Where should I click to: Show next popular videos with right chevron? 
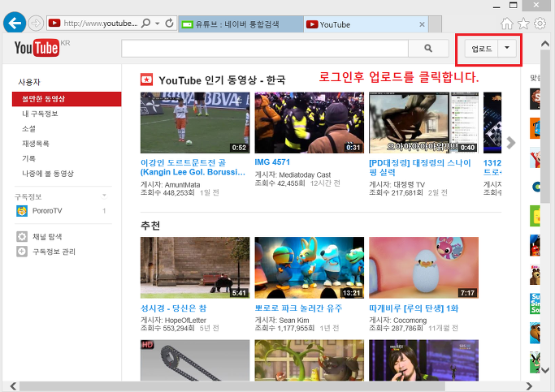click(x=510, y=143)
